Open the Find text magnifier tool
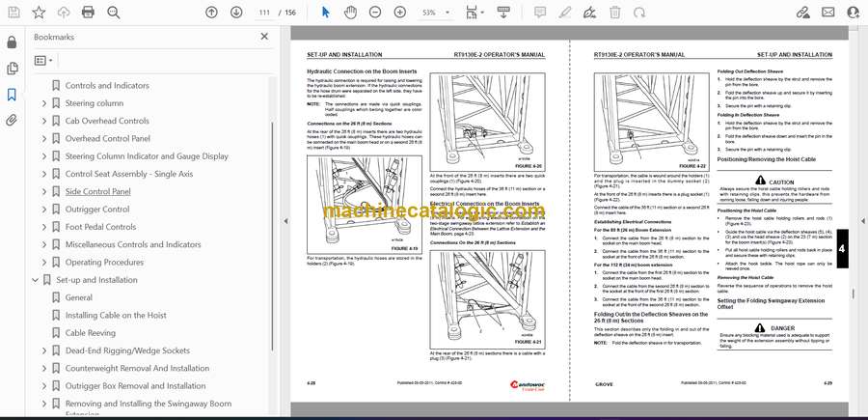Viewport: 868px width, 420px height. 114,13
